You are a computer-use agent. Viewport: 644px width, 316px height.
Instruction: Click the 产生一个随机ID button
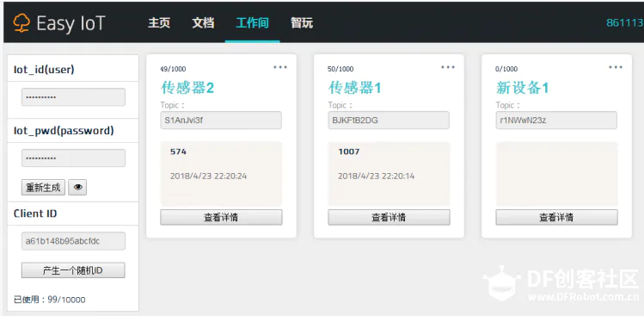(x=73, y=270)
